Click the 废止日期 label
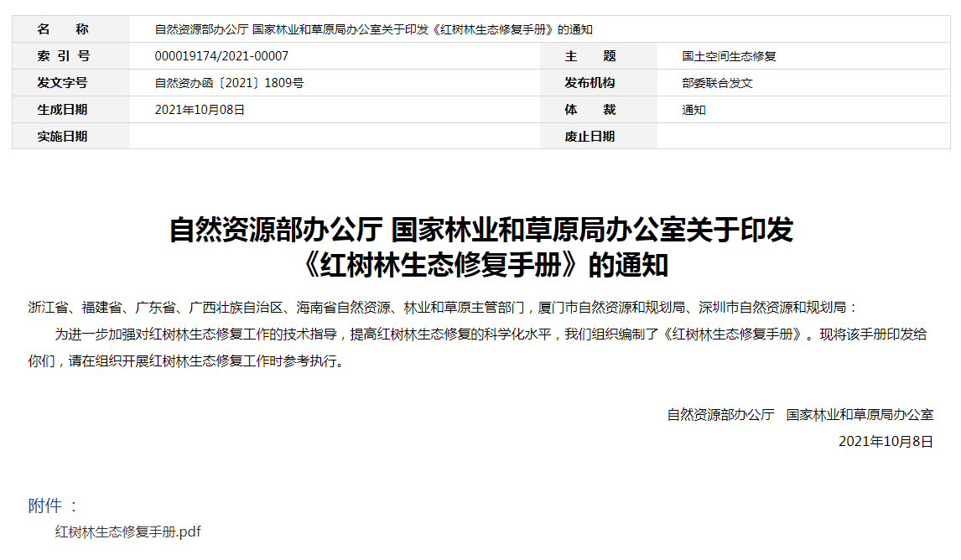Image resolution: width=961 pixels, height=560 pixels. pos(590,137)
